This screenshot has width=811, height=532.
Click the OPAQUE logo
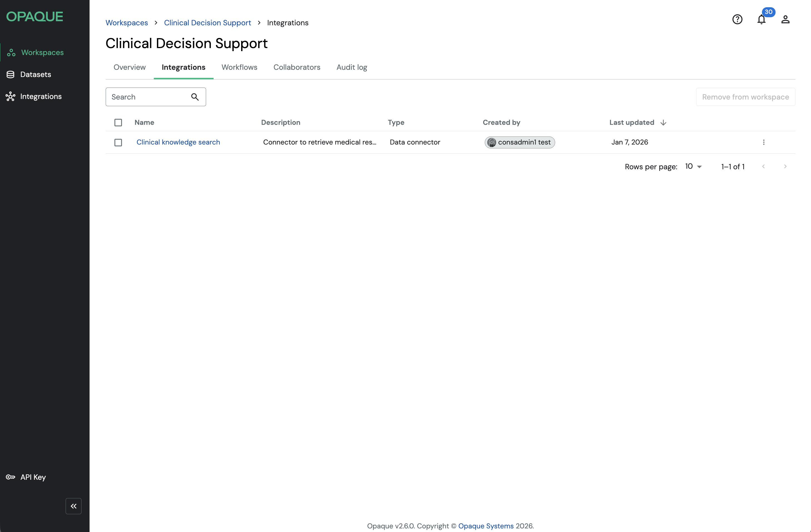click(34, 16)
